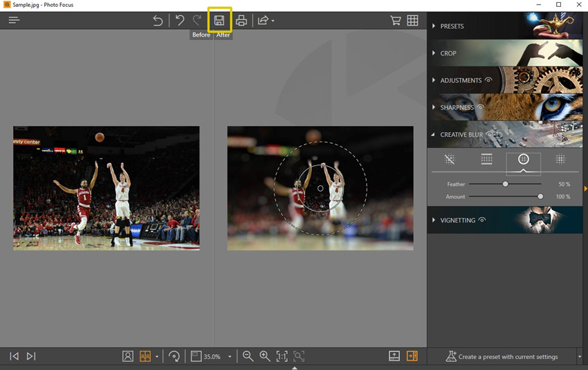
Task: Open the zoom percentage dropdown arrow
Action: (x=230, y=356)
